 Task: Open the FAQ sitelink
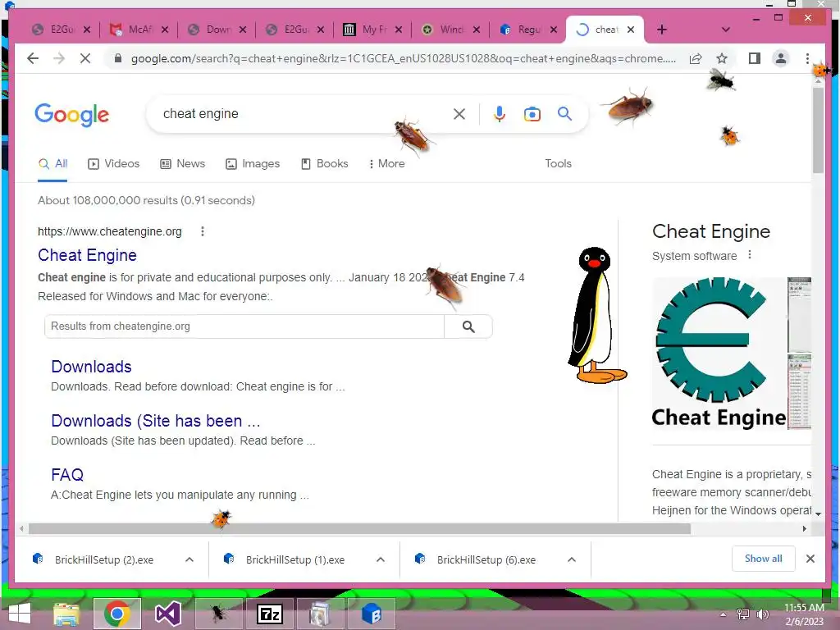[x=67, y=475]
